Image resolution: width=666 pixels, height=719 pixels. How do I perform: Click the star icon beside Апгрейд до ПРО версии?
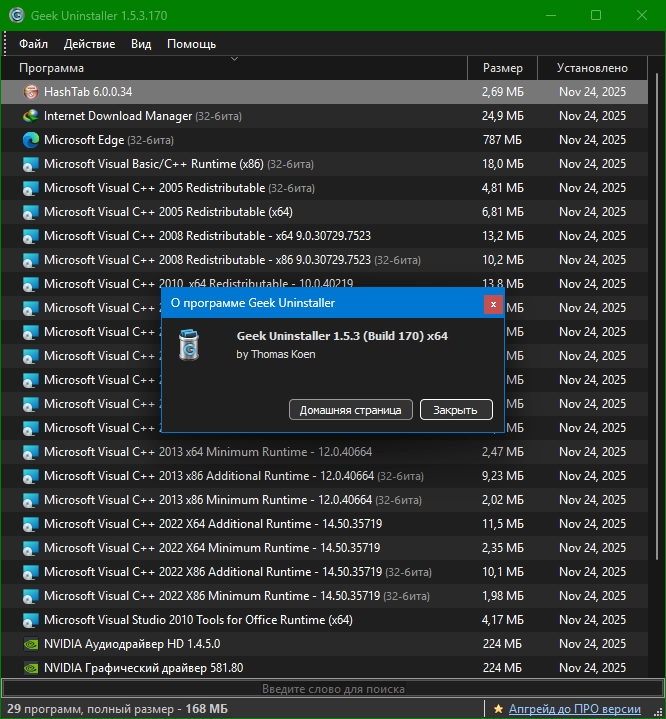[498, 709]
